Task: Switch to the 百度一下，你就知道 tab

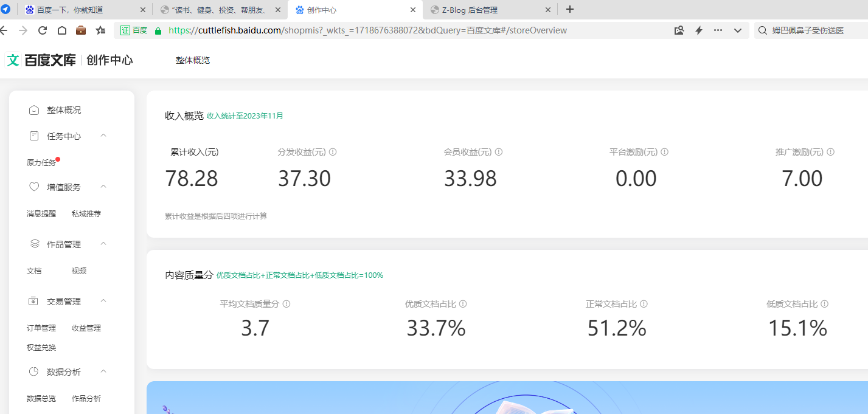Action: tap(85, 10)
